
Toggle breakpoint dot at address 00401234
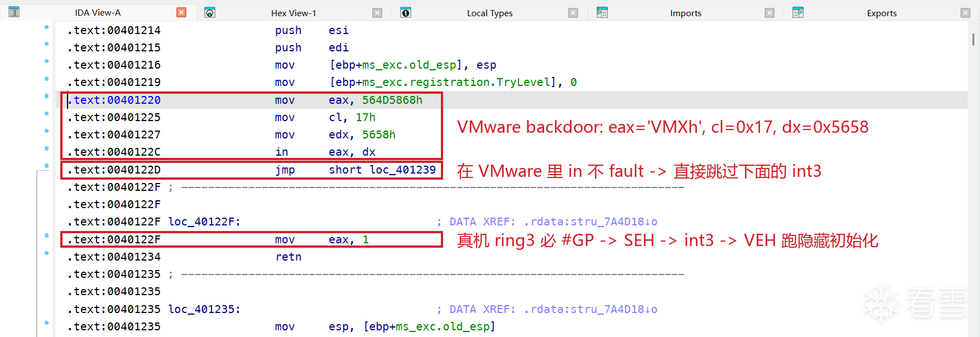[x=46, y=253]
